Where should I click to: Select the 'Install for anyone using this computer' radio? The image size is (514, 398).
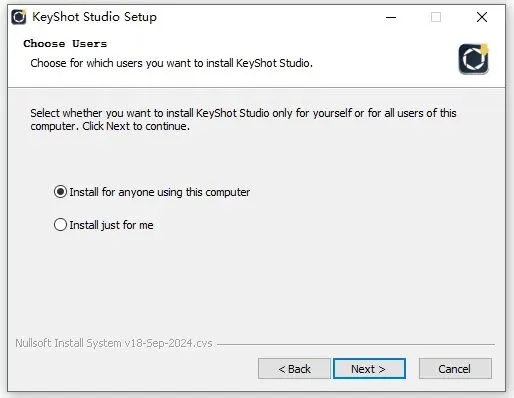(60, 192)
